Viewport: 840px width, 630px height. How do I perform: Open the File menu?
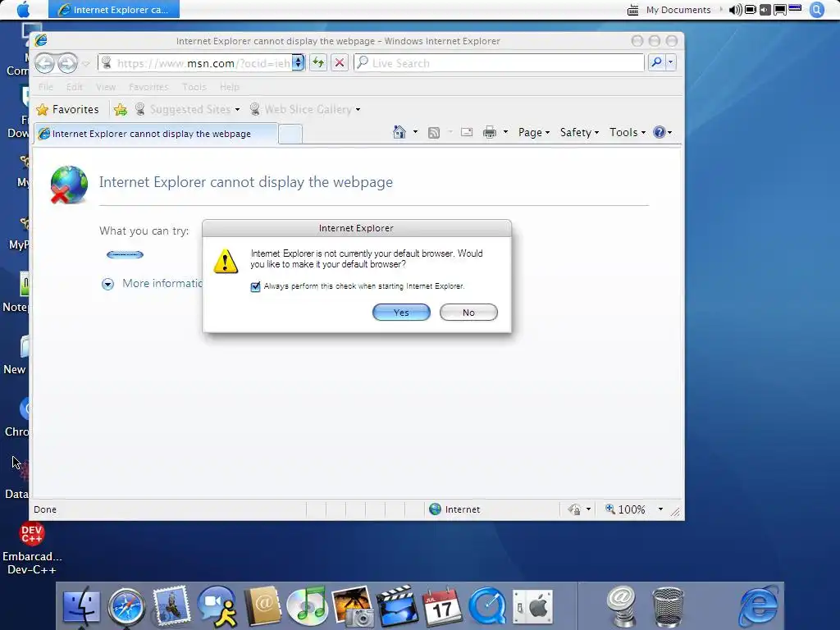(46, 87)
